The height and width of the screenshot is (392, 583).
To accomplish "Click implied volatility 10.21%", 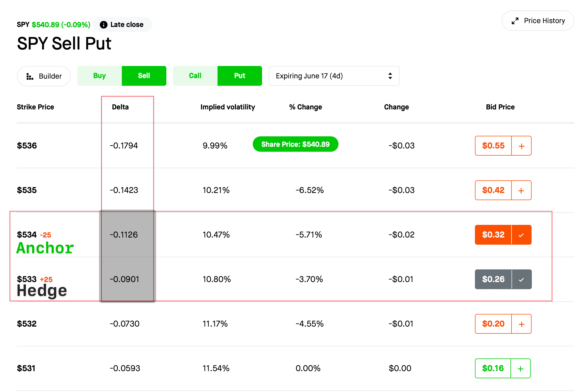I will [x=216, y=190].
